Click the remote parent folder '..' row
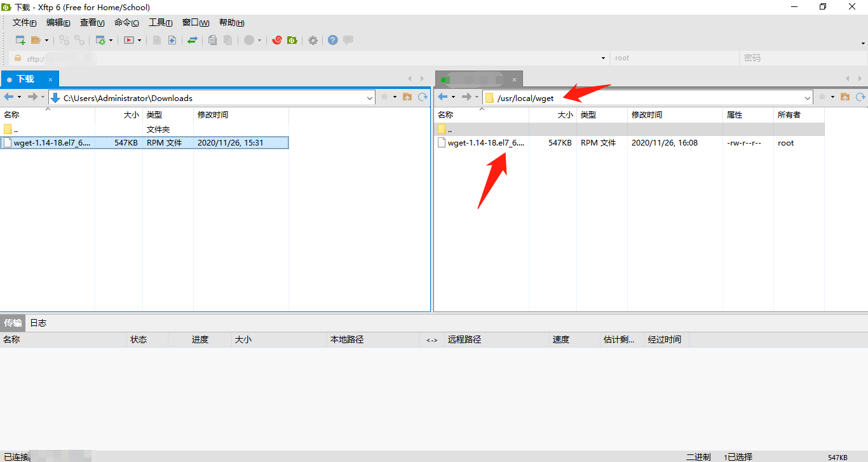This screenshot has height=462, width=868. [x=629, y=130]
